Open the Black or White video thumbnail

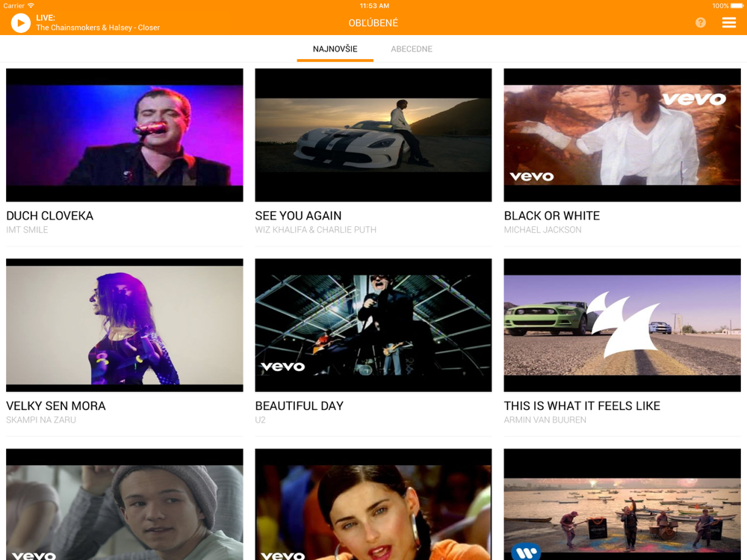(x=622, y=134)
